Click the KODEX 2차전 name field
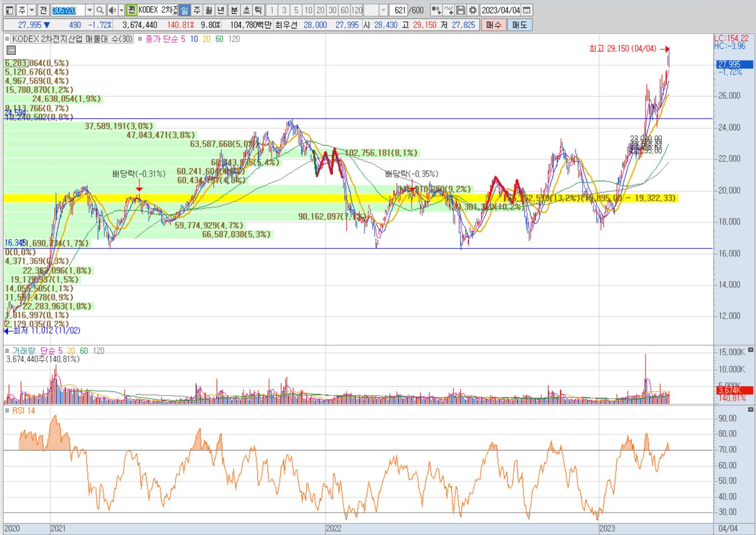The height and width of the screenshot is (535, 756). (158, 10)
